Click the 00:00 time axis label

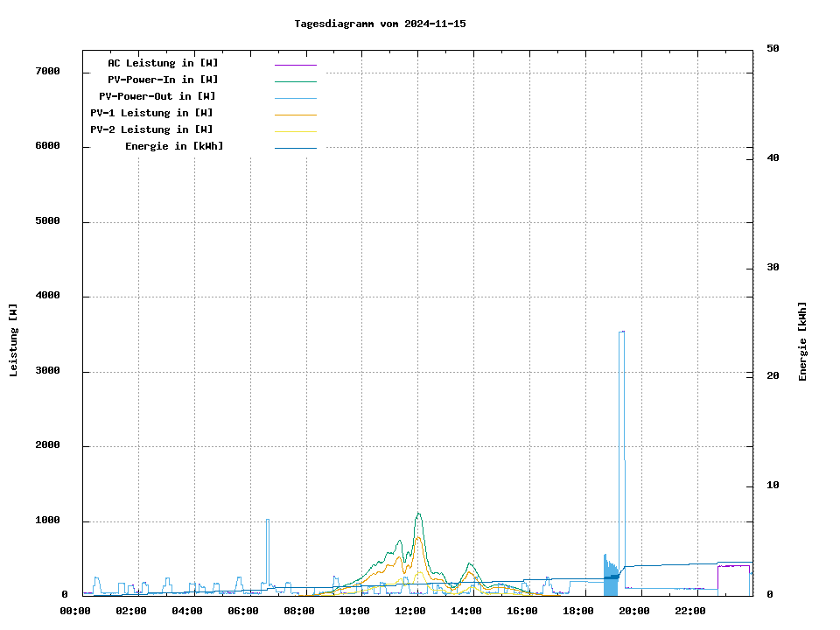tap(75, 611)
